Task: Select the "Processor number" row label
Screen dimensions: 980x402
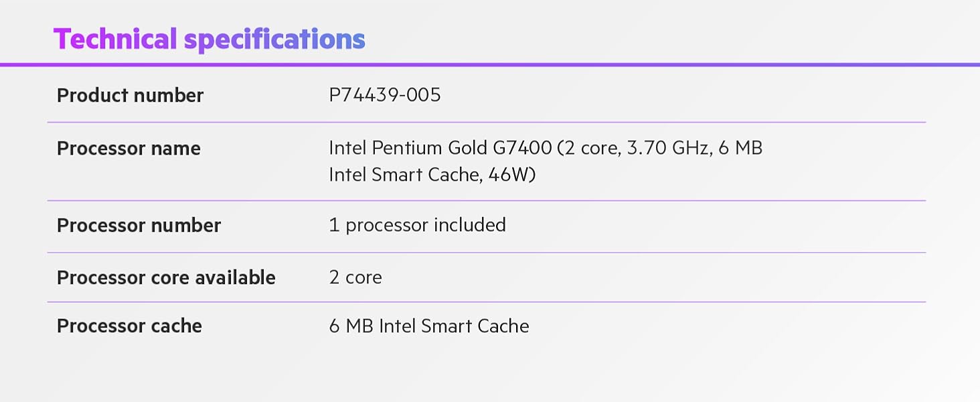Action: click(x=139, y=226)
